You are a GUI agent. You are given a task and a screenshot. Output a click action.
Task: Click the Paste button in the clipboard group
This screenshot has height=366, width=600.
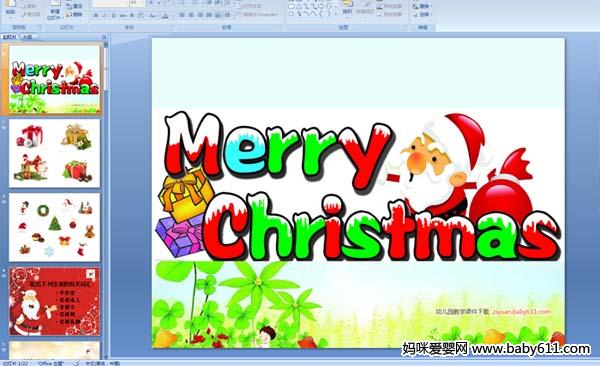pos(11,8)
